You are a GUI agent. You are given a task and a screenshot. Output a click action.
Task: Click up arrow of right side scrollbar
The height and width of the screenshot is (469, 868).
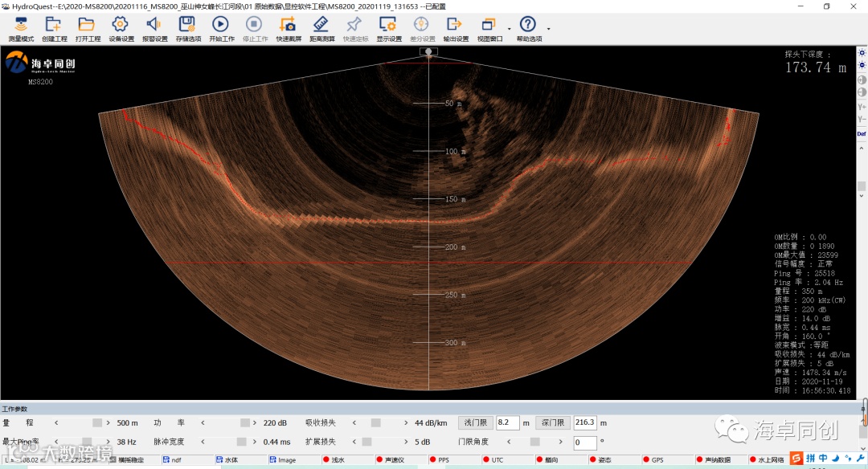coord(862,149)
